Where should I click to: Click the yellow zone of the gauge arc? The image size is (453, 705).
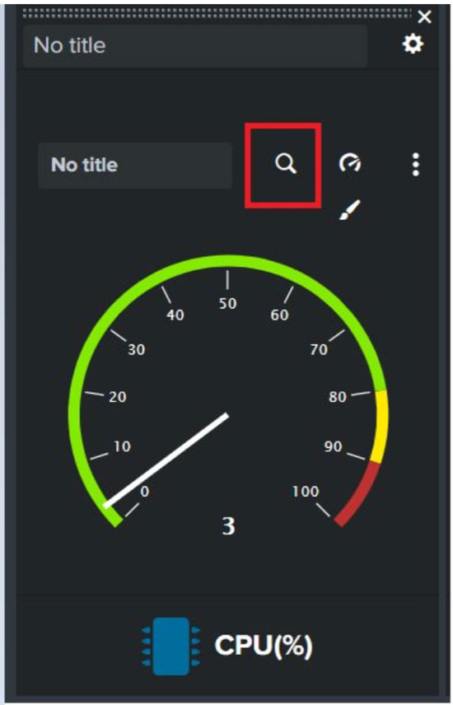click(379, 426)
